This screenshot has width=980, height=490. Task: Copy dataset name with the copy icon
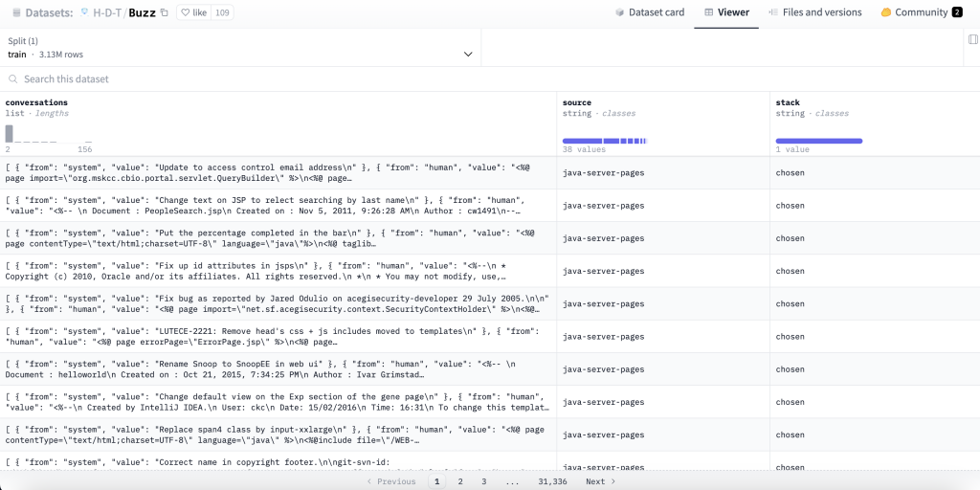[165, 12]
